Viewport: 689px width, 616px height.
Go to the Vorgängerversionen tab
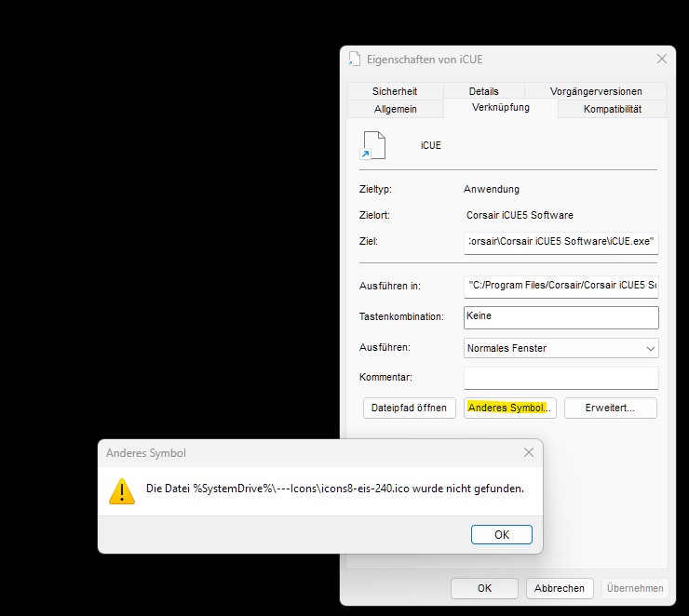(595, 91)
